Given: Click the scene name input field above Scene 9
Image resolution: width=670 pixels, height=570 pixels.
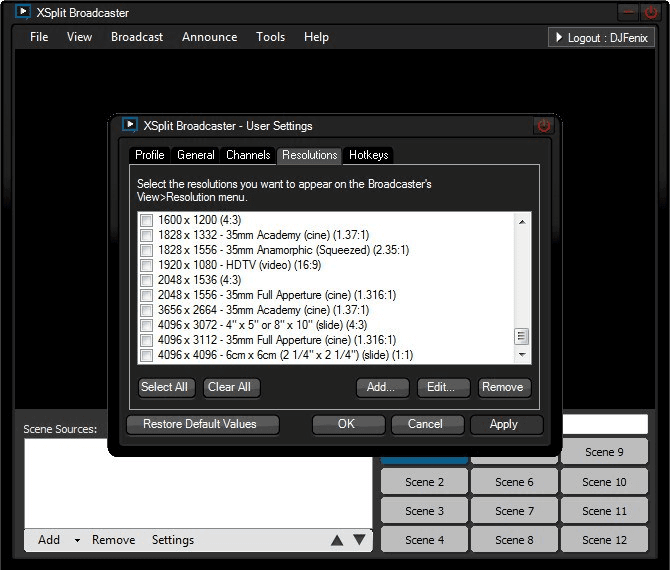Looking at the screenshot, I should pos(605,424).
